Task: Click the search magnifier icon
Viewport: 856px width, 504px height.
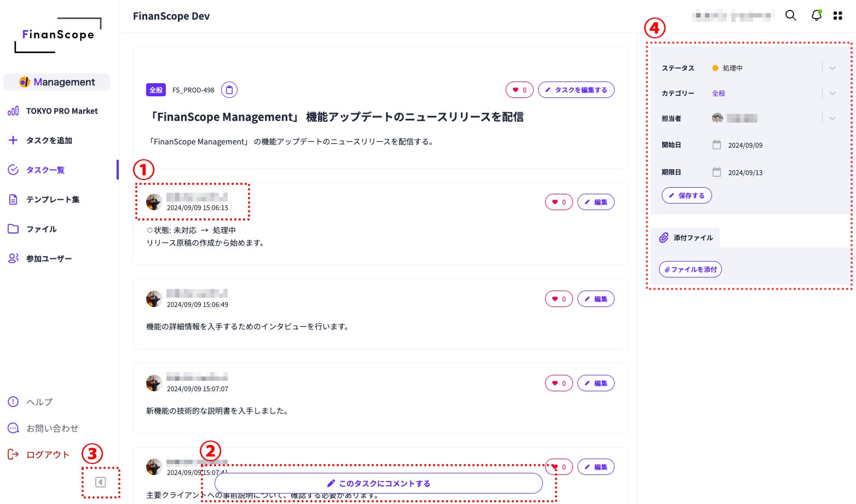Action: click(x=790, y=15)
